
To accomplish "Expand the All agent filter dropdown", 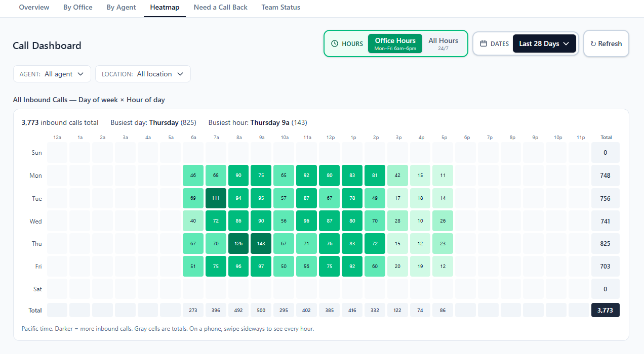I will (52, 74).
